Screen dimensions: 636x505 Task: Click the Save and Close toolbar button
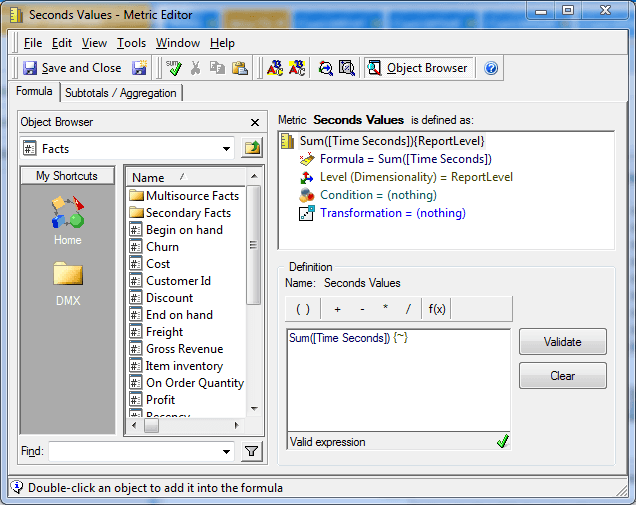coord(72,68)
